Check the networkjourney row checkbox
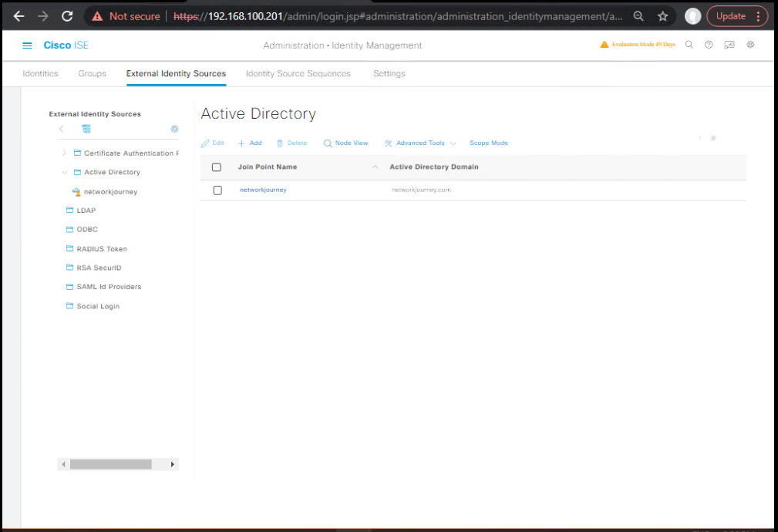This screenshot has height=532, width=778. click(217, 190)
